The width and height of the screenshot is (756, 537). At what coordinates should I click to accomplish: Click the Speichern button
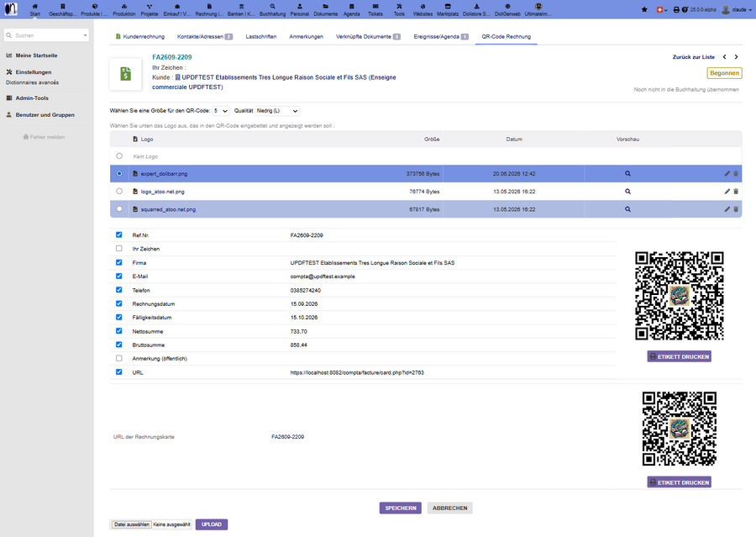pyautogui.click(x=400, y=508)
